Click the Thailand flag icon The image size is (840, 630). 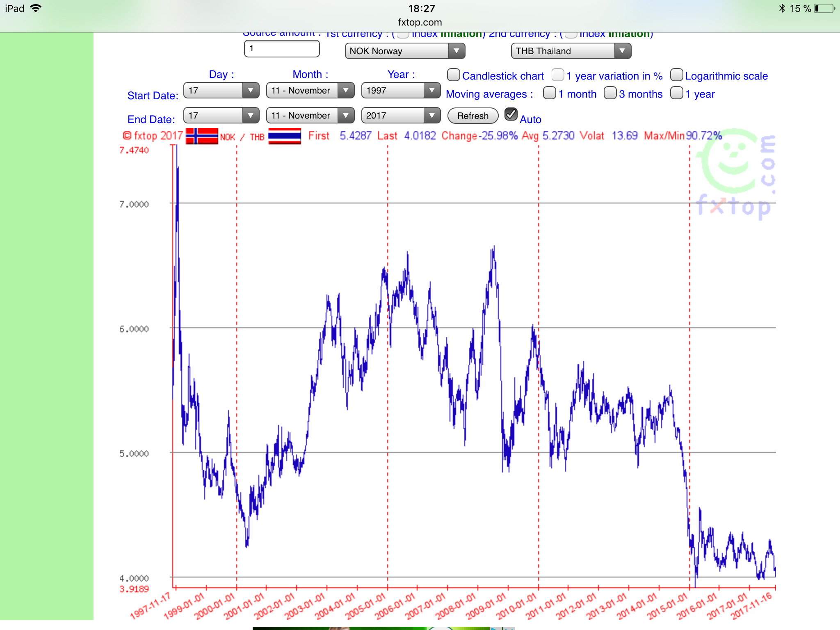[x=284, y=136]
